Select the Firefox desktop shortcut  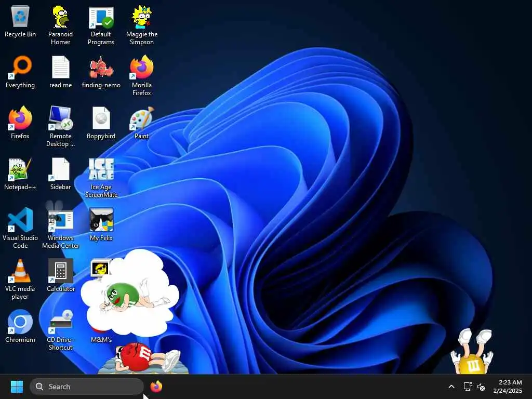coord(20,118)
